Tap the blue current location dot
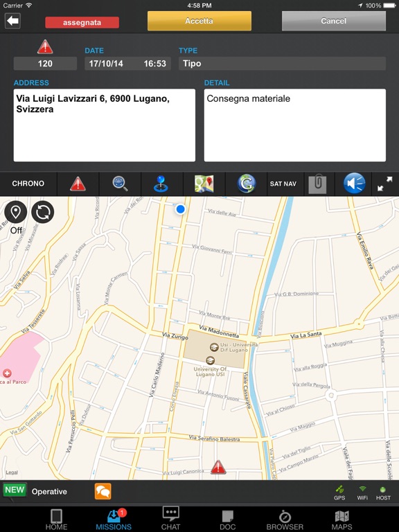The image size is (399, 532). tap(181, 209)
